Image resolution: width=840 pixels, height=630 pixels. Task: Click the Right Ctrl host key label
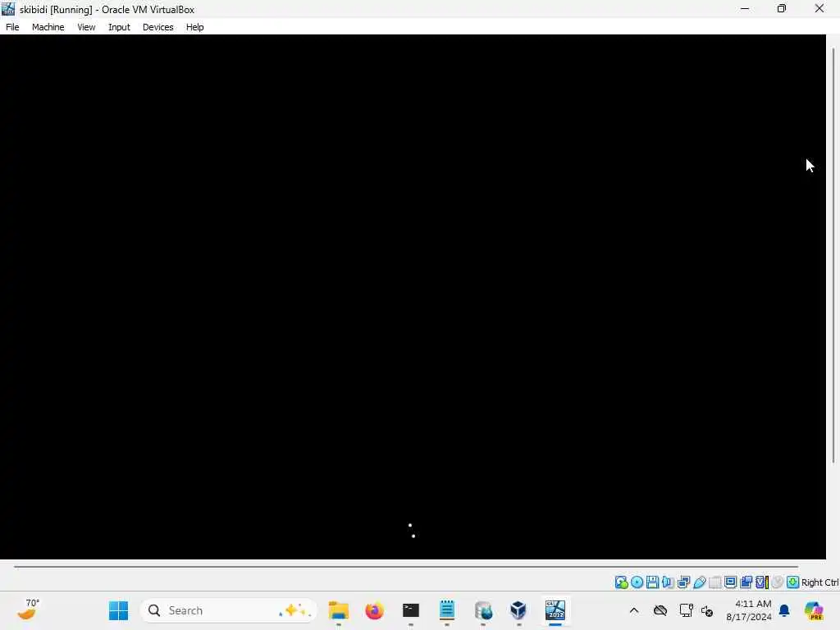click(x=819, y=582)
